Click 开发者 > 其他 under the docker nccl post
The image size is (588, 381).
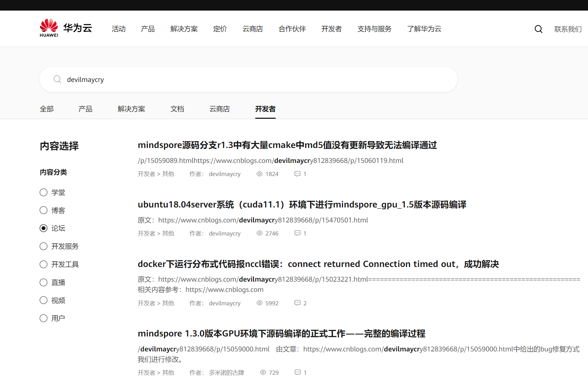pos(156,303)
